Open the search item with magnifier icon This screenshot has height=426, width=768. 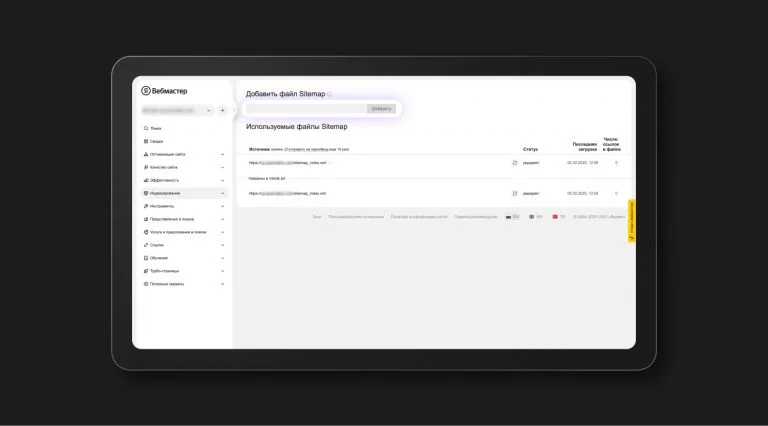click(152, 128)
